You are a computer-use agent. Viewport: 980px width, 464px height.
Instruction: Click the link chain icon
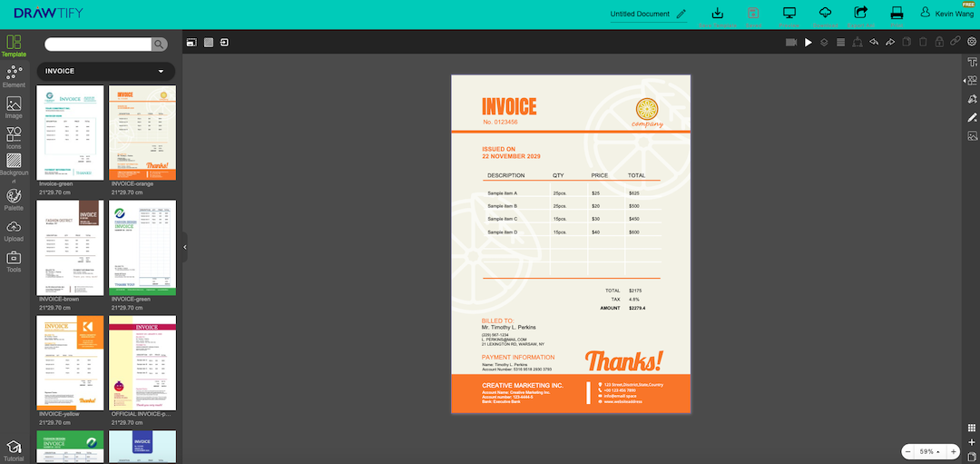click(955, 41)
